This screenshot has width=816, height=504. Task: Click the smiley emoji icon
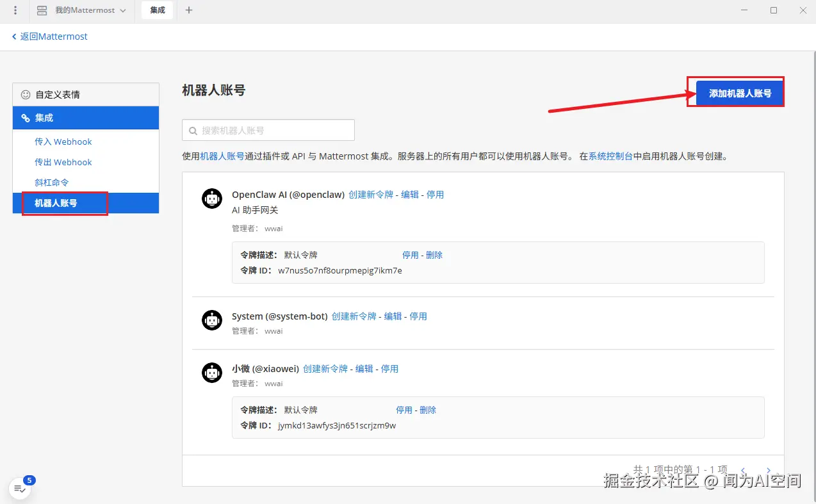26,94
